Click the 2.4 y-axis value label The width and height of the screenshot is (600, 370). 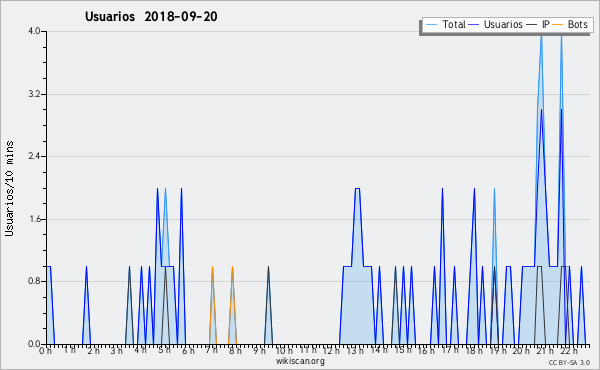(x=34, y=156)
